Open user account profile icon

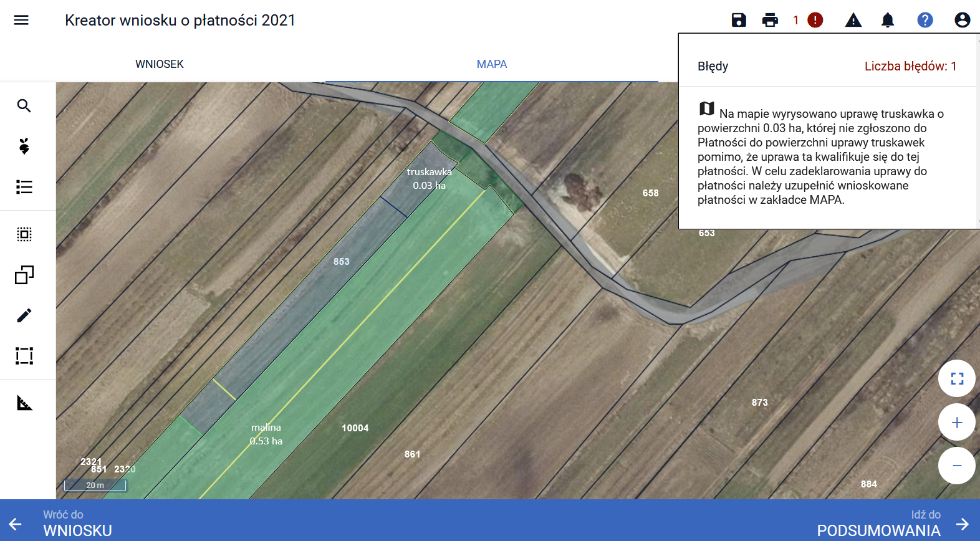pyautogui.click(x=962, y=20)
